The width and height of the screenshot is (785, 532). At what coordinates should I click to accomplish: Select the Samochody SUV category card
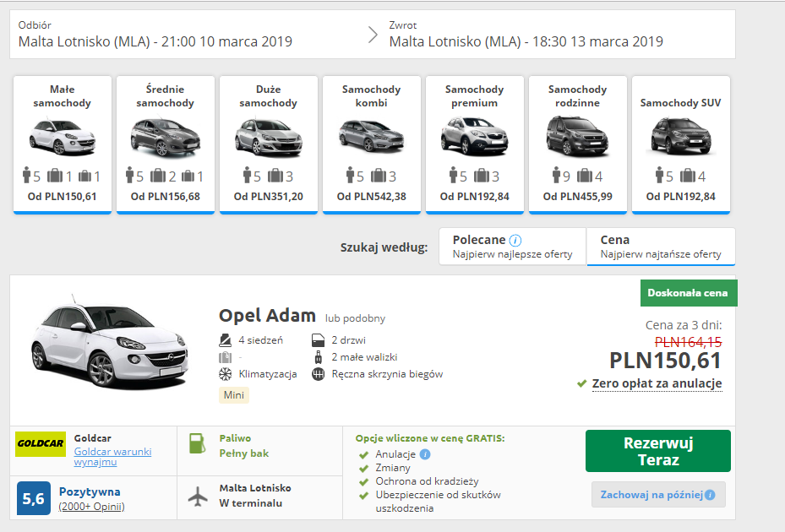click(x=681, y=144)
